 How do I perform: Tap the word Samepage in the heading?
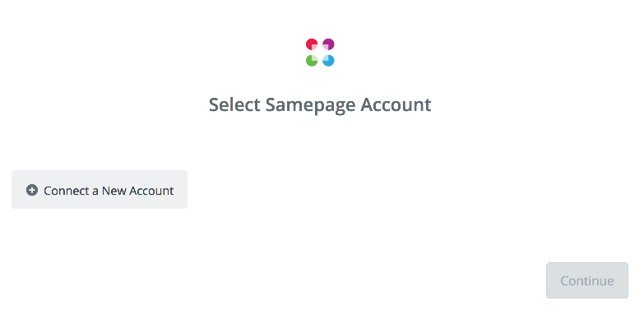tap(310, 106)
